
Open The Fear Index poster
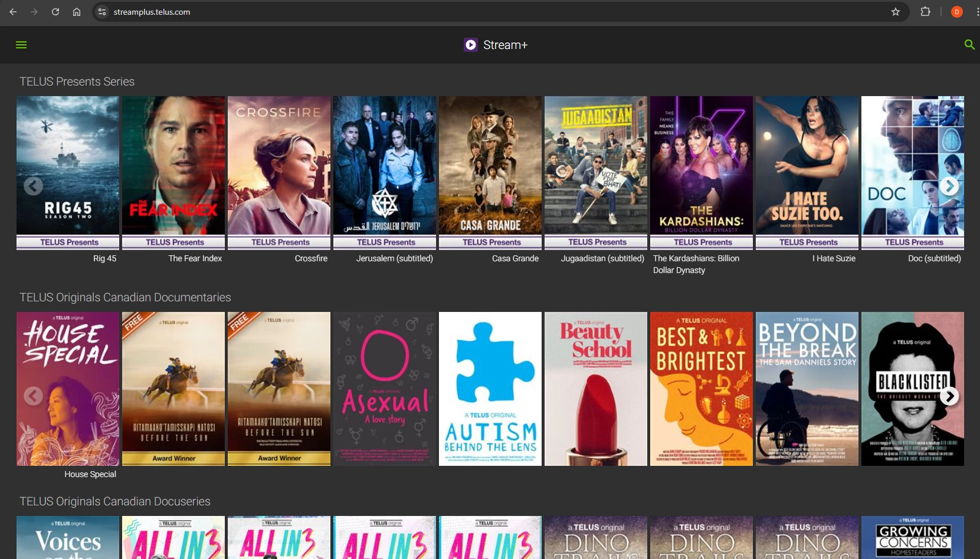coord(173,173)
